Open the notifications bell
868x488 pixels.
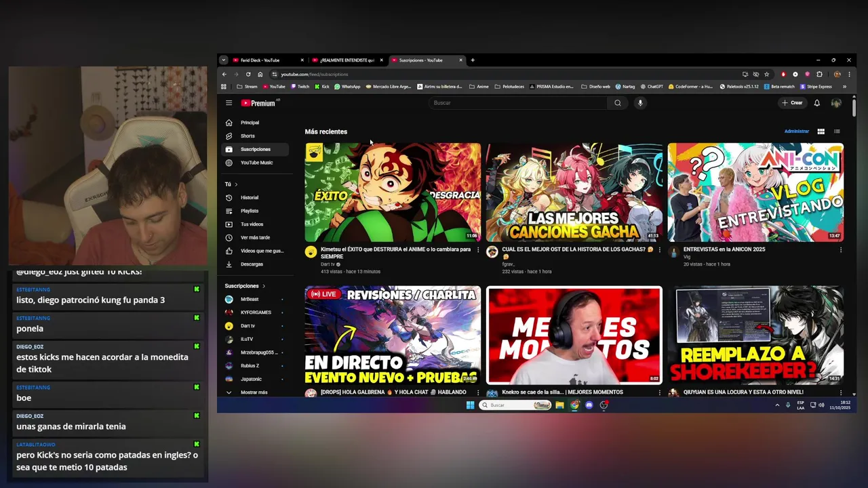pyautogui.click(x=817, y=103)
